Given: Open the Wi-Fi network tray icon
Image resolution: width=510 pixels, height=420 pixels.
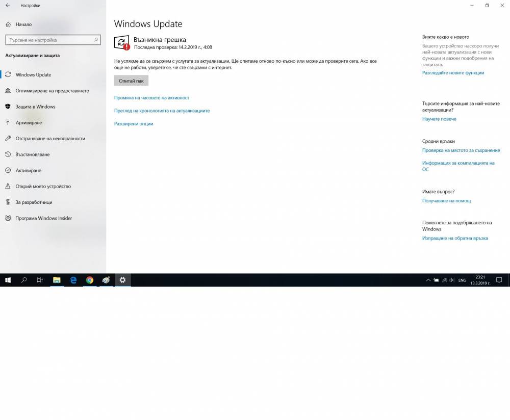Looking at the screenshot, I should [x=444, y=280].
